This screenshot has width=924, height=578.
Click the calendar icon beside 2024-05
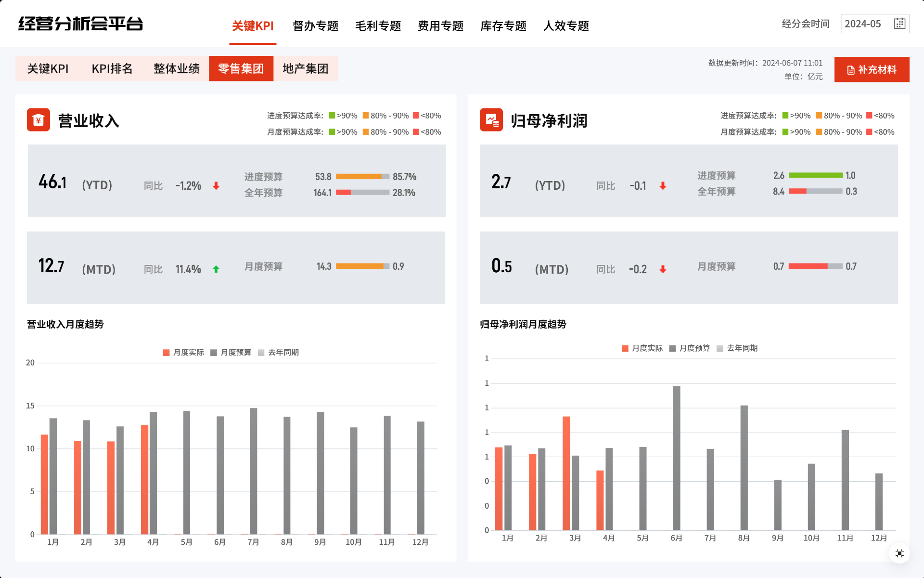899,24
